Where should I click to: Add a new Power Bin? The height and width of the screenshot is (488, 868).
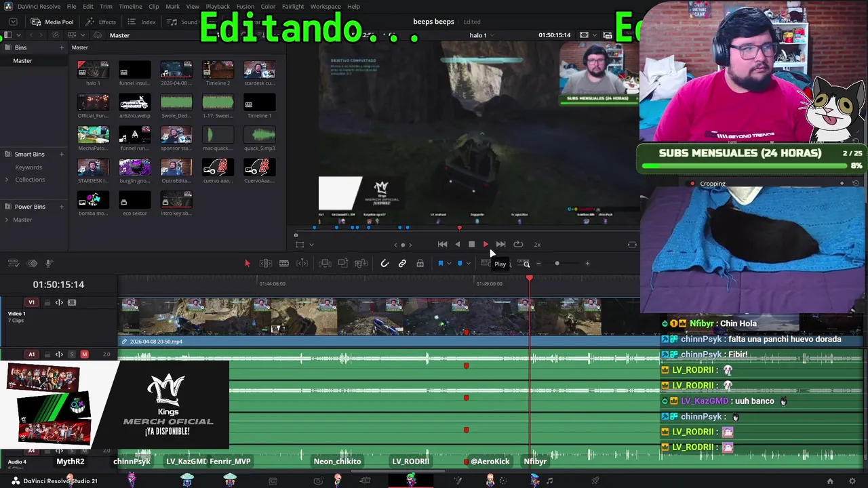click(x=61, y=207)
